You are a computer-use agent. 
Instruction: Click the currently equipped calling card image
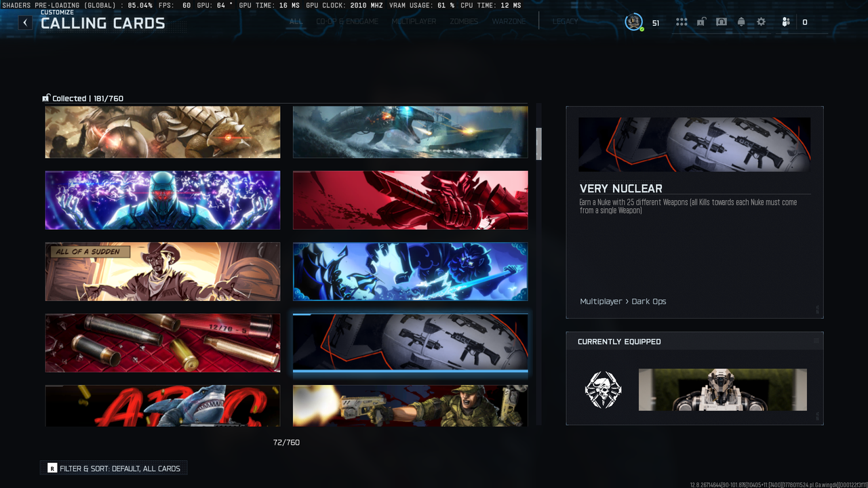tap(723, 390)
